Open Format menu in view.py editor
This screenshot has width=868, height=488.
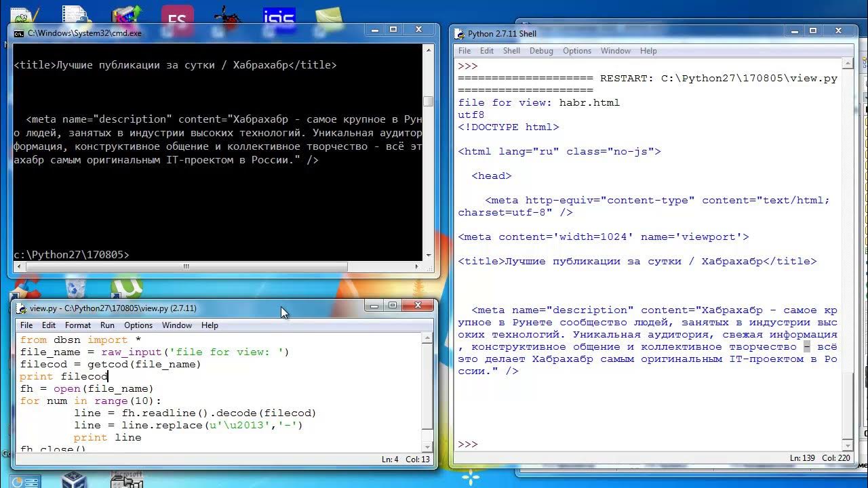click(x=78, y=325)
